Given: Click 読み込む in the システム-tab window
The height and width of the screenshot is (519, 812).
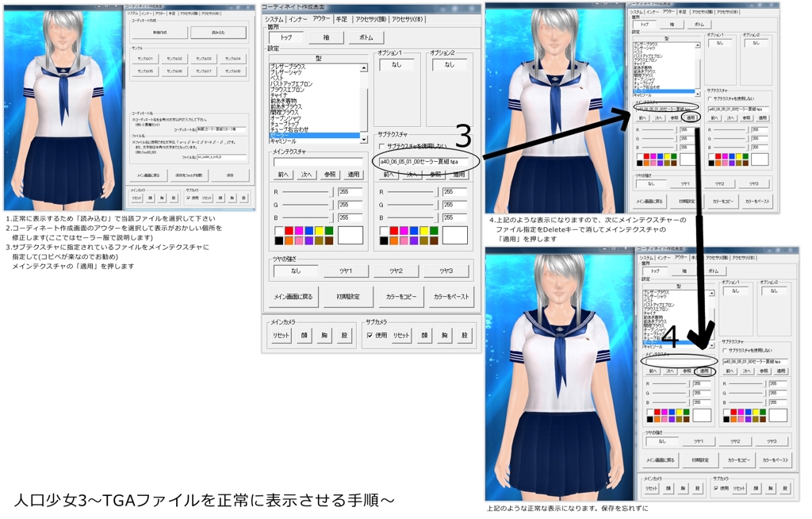Looking at the screenshot, I should [x=218, y=33].
